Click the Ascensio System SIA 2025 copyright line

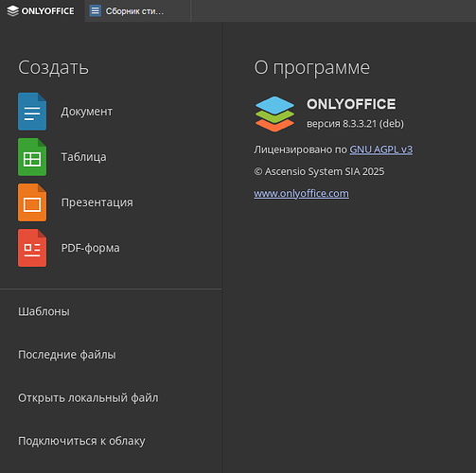(319, 171)
